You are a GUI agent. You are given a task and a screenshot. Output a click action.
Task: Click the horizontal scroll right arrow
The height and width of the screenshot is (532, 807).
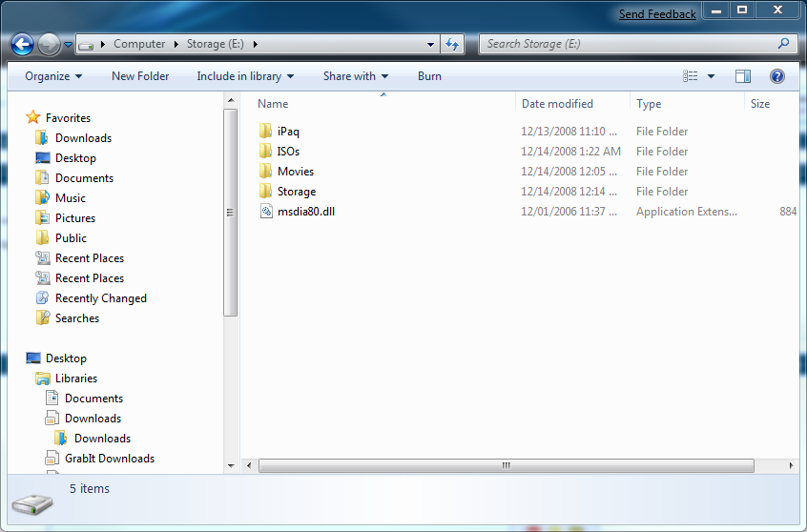(791, 465)
